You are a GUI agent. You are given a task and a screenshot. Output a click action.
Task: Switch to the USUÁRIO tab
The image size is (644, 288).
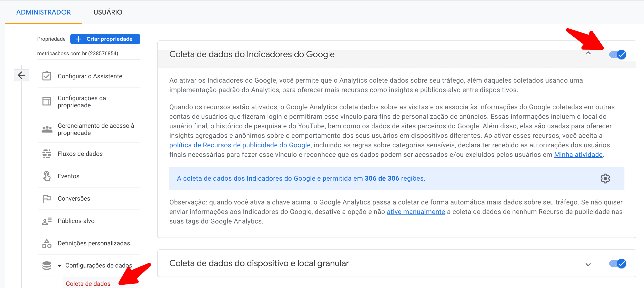coord(108,12)
